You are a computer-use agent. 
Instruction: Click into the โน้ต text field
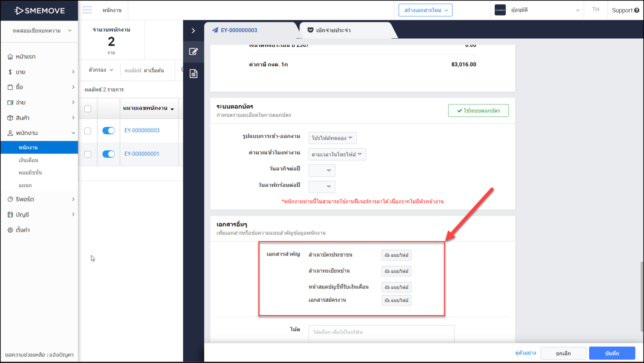tap(381, 334)
